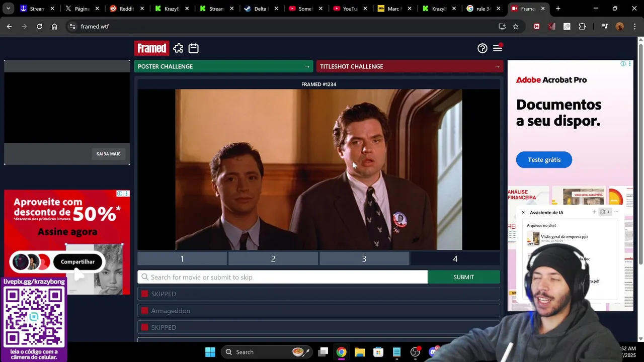Viewport: 644px width, 362px height.
Task: Switch to the Delta browser tab
Action: click(260, 9)
